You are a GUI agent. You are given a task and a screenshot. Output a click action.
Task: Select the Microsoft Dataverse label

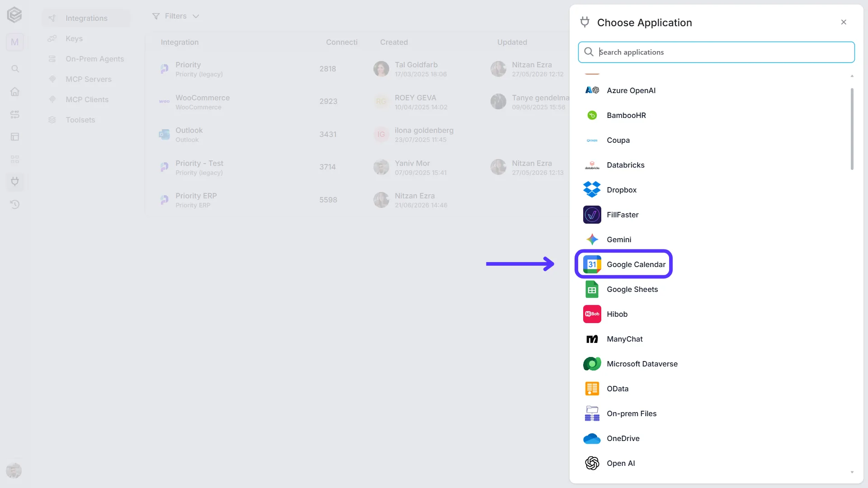click(642, 364)
